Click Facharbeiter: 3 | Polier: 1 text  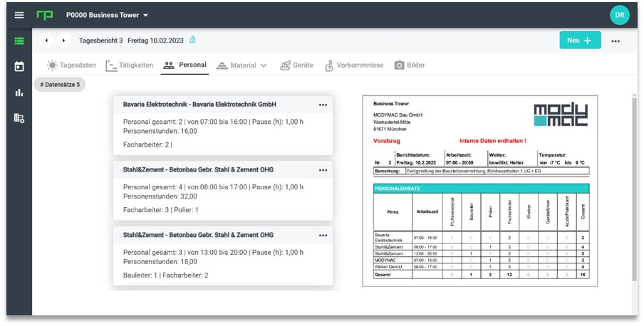(160, 210)
